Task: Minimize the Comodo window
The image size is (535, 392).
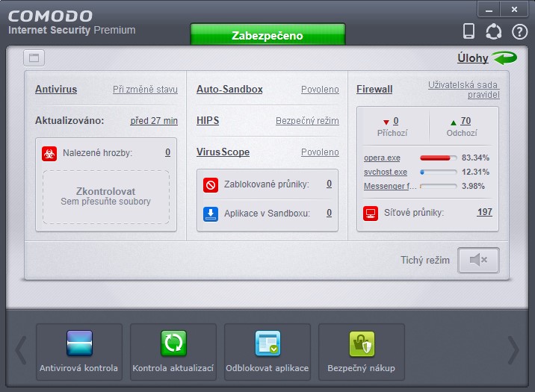Action: click(489, 9)
